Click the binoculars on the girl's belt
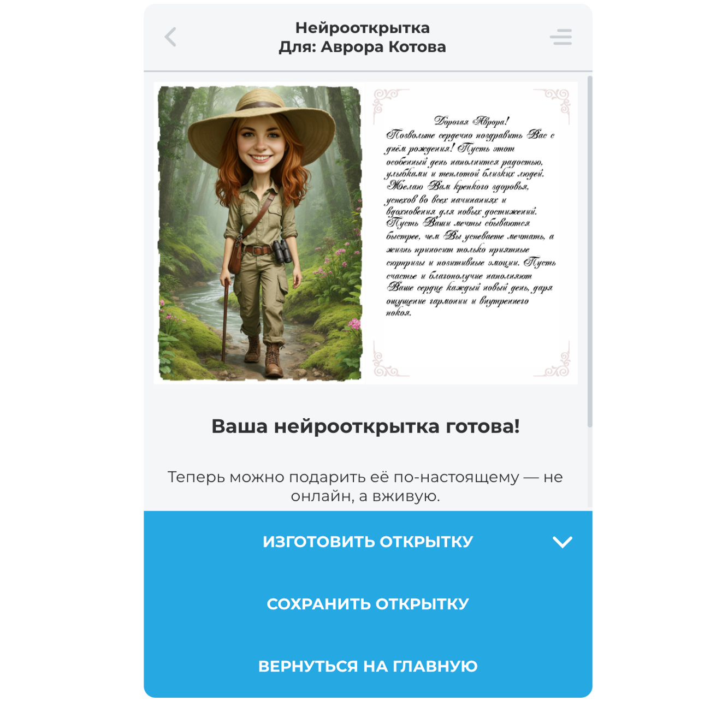Viewport: 728px width, 718px height. pos(282,252)
